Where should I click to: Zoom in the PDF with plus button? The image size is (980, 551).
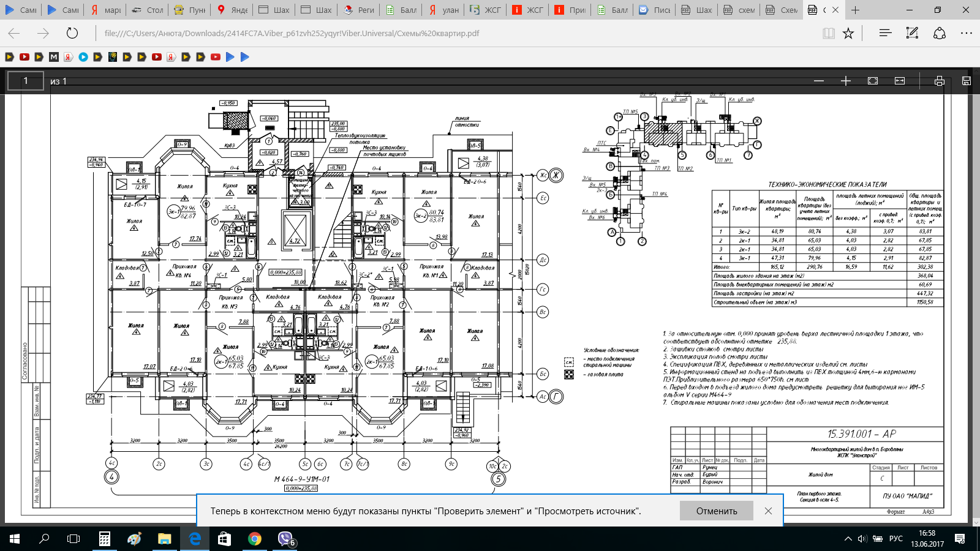846,81
